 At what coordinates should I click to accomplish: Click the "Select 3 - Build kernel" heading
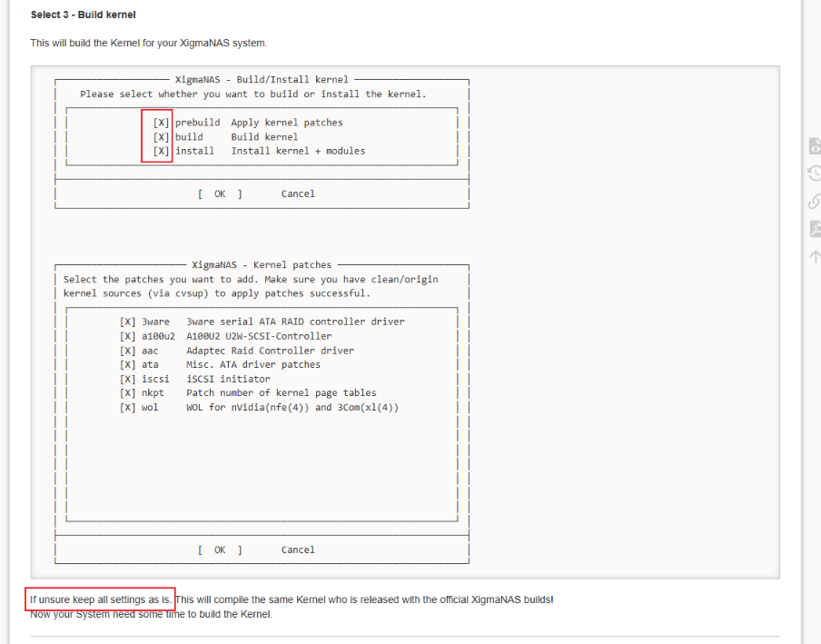[83, 15]
